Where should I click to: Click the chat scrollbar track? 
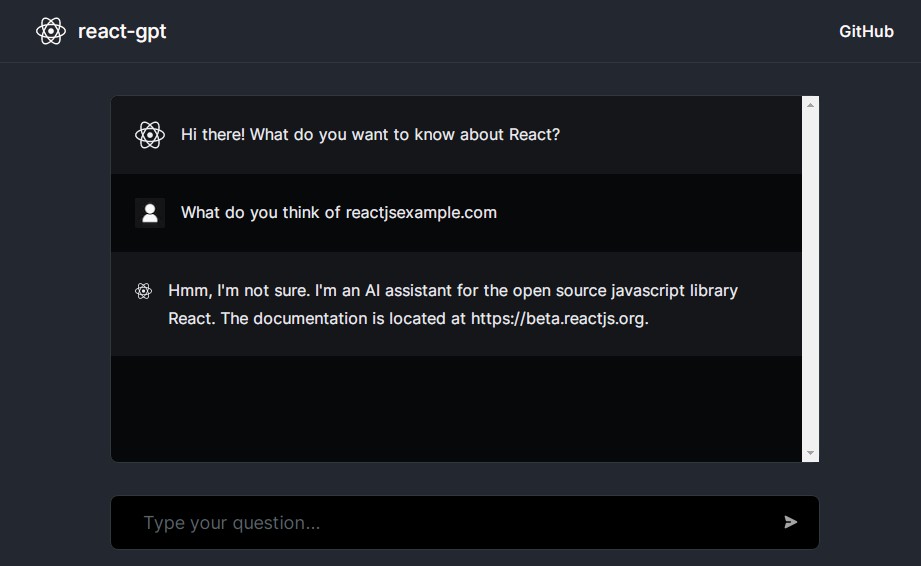811,300
